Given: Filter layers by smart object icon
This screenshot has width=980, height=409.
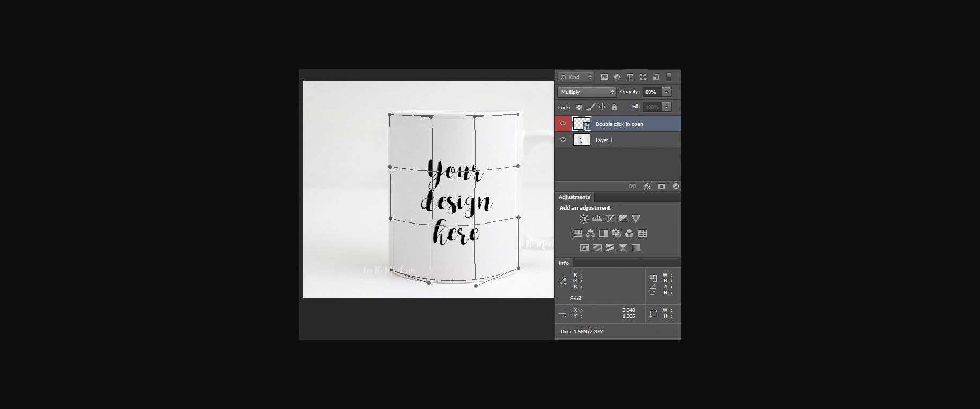Looking at the screenshot, I should [656, 77].
